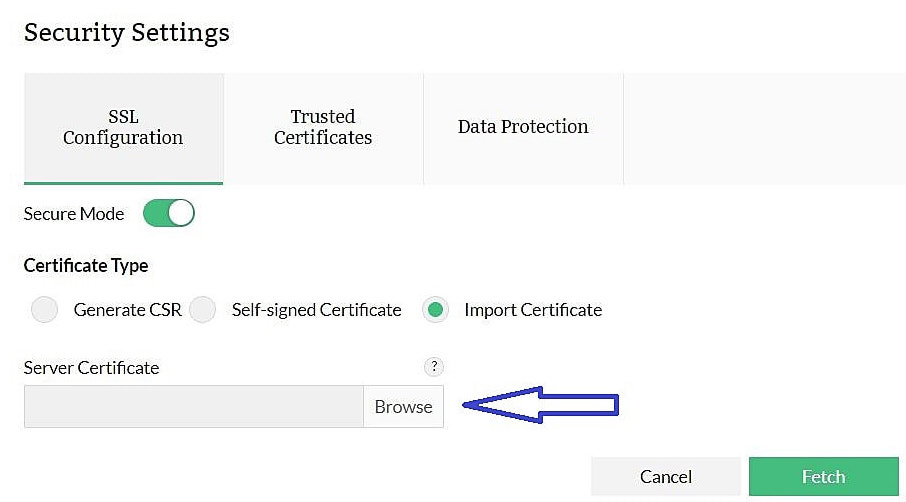Select the Self-signed Certificate radio circle

pos(203,310)
